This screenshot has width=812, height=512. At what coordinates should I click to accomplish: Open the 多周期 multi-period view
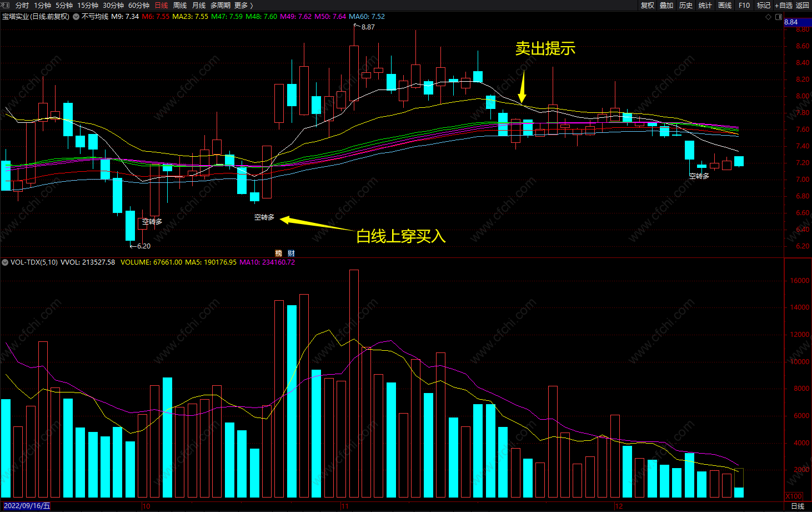pos(220,5)
